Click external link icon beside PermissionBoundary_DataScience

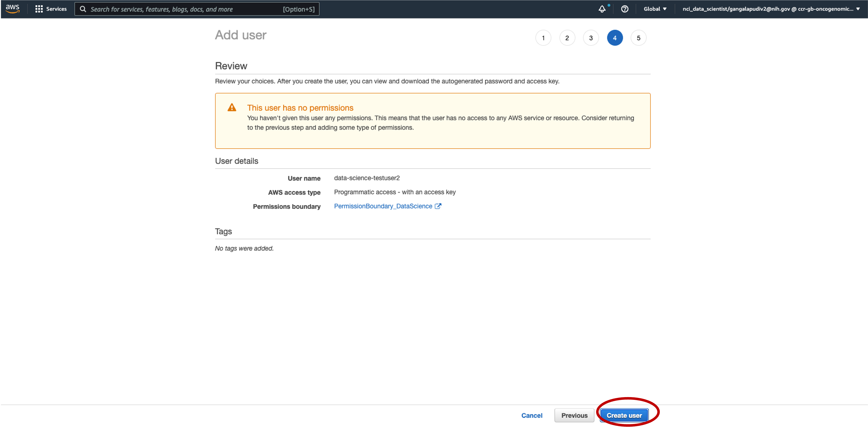click(438, 206)
